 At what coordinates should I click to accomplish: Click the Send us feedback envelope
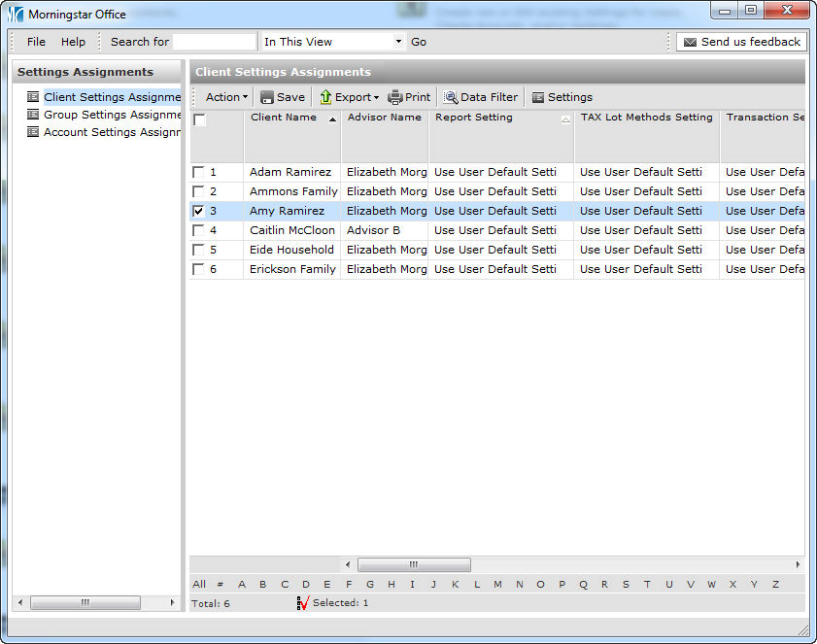[x=690, y=43]
